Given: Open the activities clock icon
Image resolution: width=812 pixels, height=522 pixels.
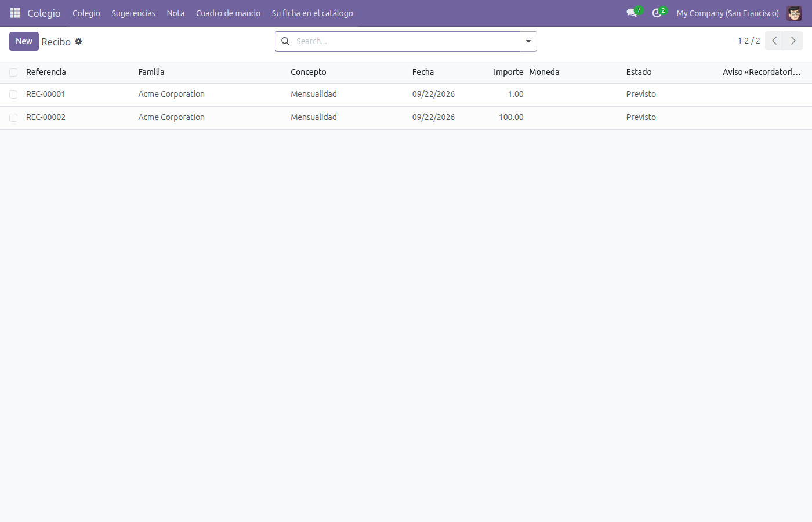Looking at the screenshot, I should [657, 13].
